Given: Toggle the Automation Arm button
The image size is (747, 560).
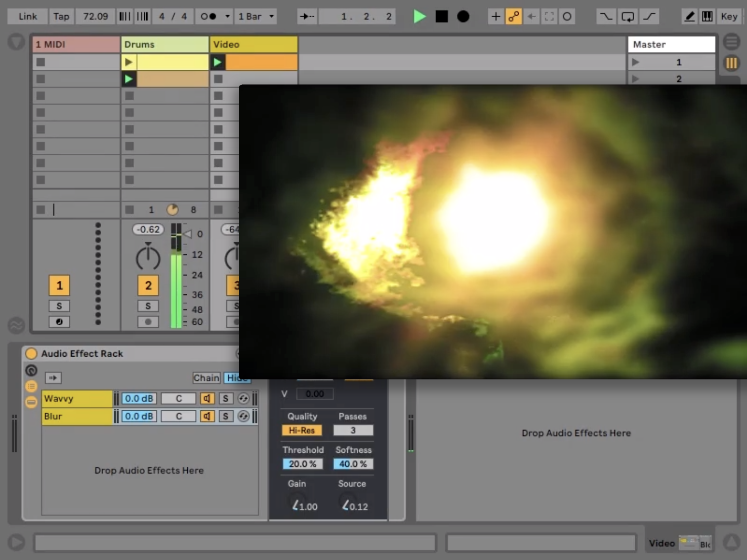Looking at the screenshot, I should [x=514, y=17].
